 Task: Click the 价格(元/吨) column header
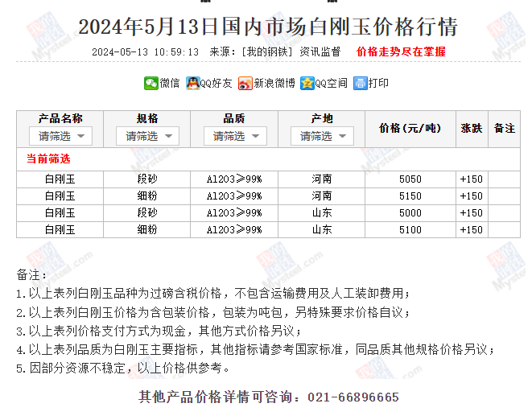[x=410, y=128]
